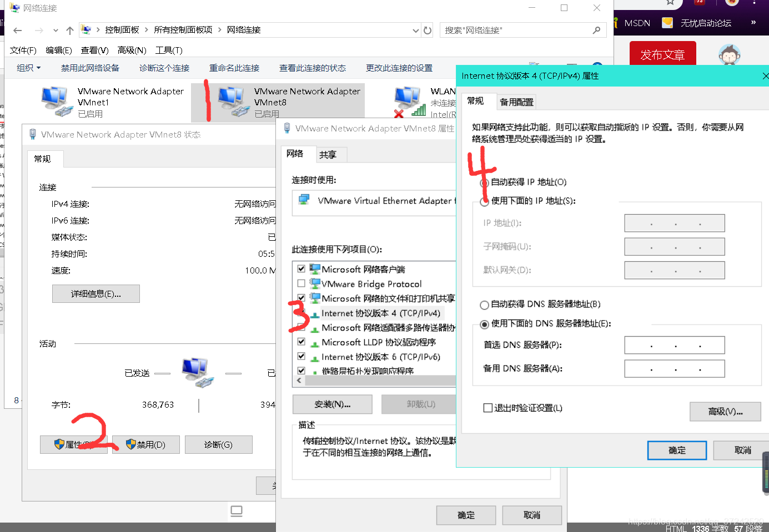Select the WLAN adapter icon

click(x=410, y=102)
